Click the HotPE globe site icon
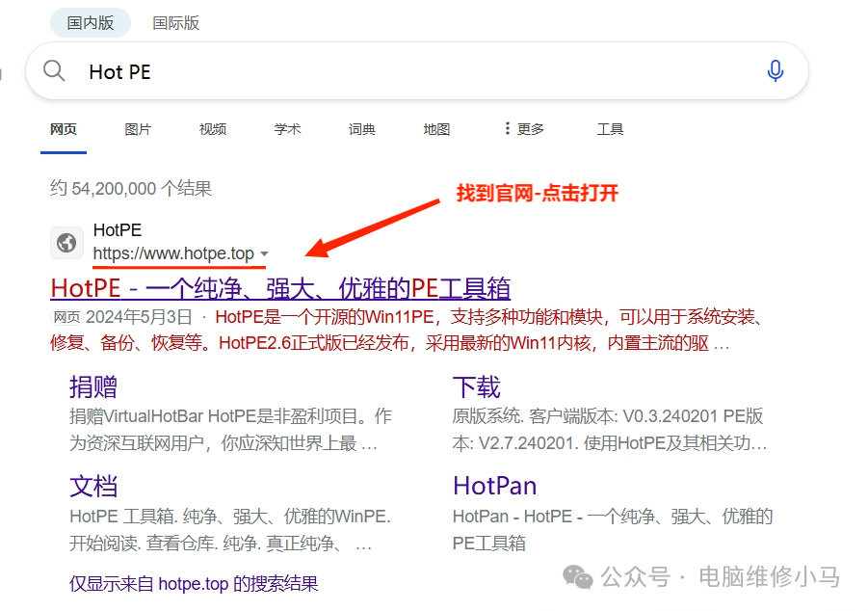868x611 pixels. pos(67,243)
